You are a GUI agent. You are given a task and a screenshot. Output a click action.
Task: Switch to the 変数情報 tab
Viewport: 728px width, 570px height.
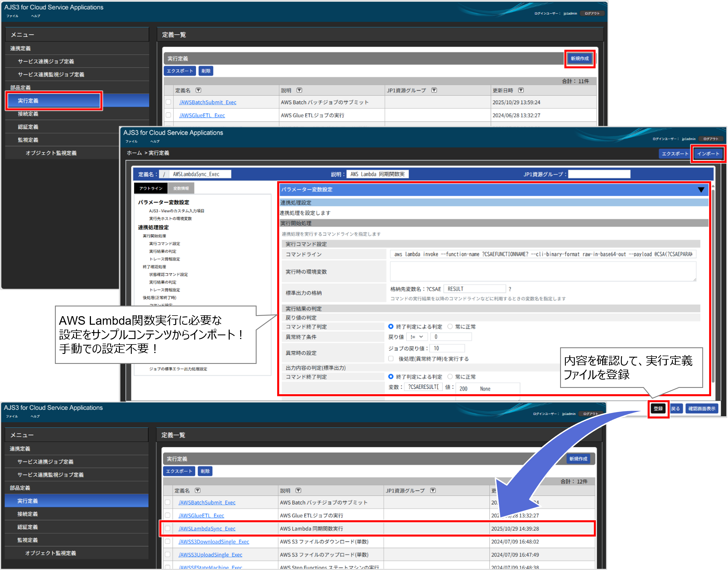point(181,188)
